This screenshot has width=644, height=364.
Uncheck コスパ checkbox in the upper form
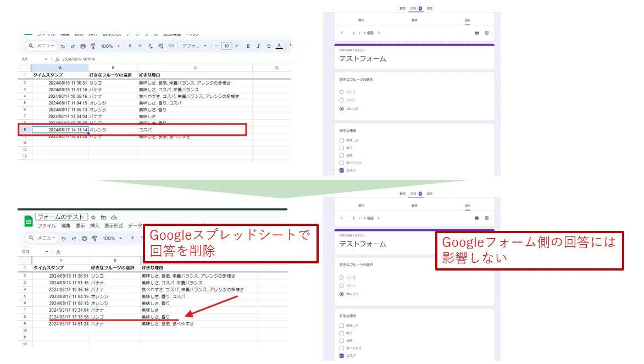click(341, 170)
